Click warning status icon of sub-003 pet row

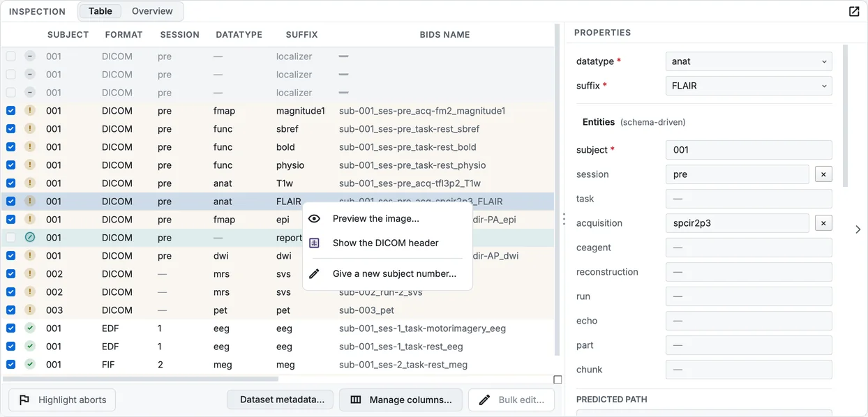click(x=30, y=310)
